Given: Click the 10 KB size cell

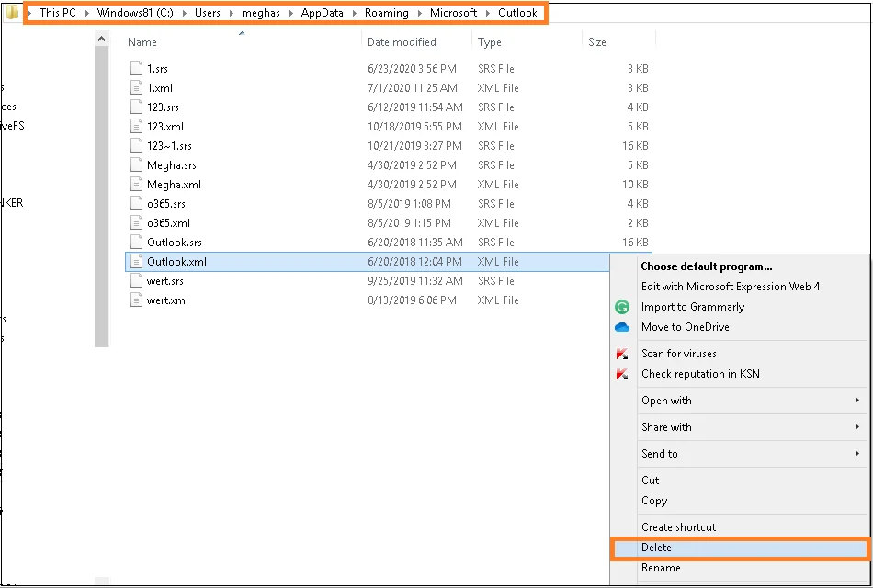Looking at the screenshot, I should click(x=635, y=185).
